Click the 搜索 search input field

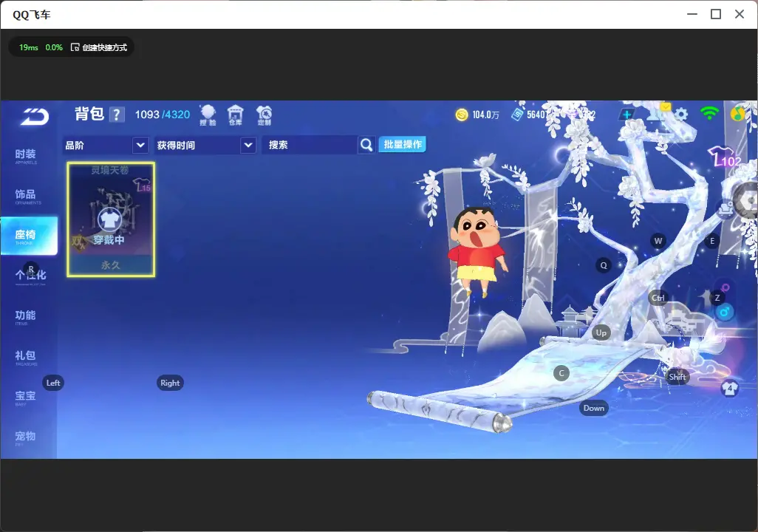[310, 145]
